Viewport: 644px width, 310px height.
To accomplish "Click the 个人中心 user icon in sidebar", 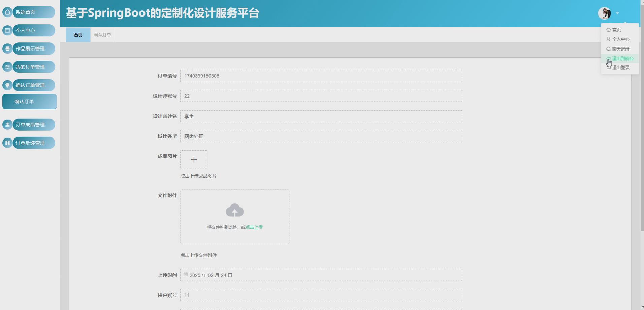I will 7,30.
